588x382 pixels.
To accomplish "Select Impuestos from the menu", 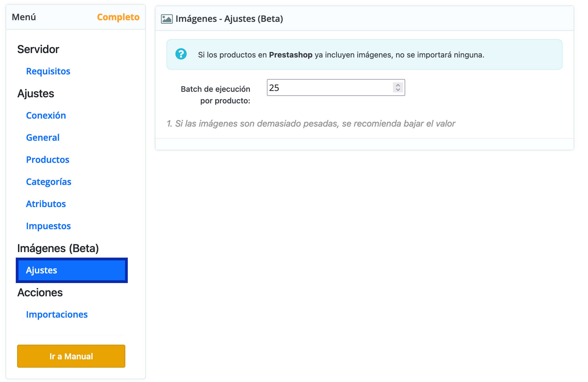I will point(48,226).
